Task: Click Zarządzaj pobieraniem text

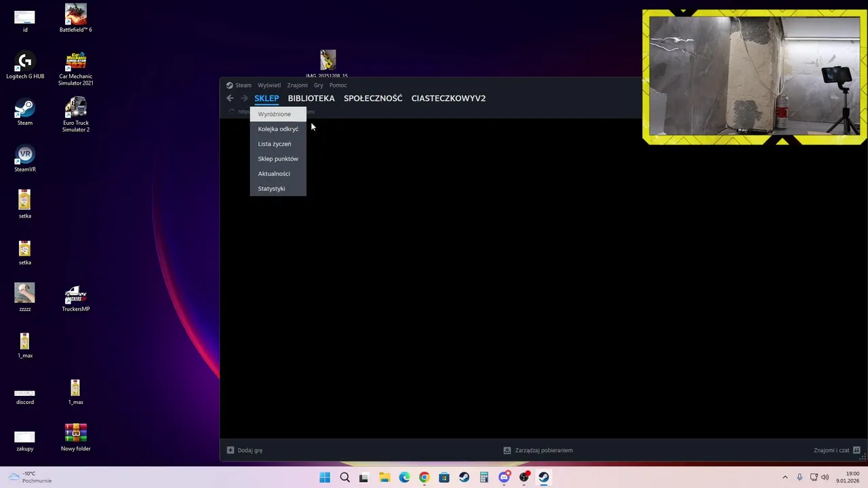Action: [x=544, y=450]
